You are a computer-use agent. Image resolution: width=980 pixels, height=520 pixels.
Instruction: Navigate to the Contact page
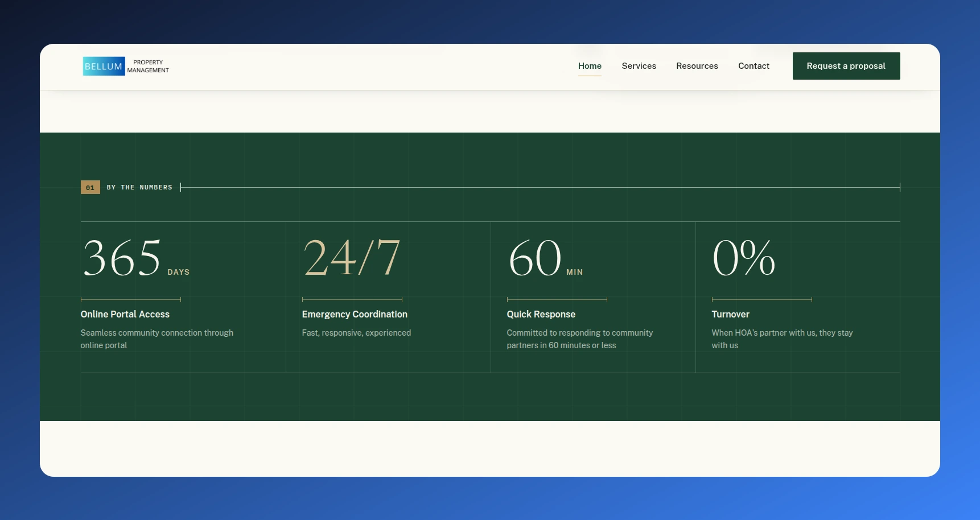click(x=753, y=66)
